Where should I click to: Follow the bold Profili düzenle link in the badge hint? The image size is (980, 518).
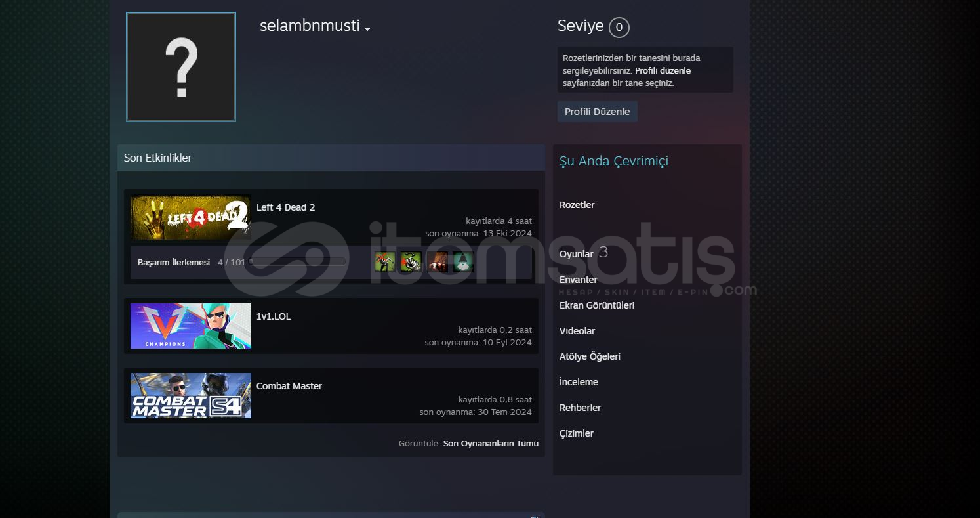click(x=663, y=70)
